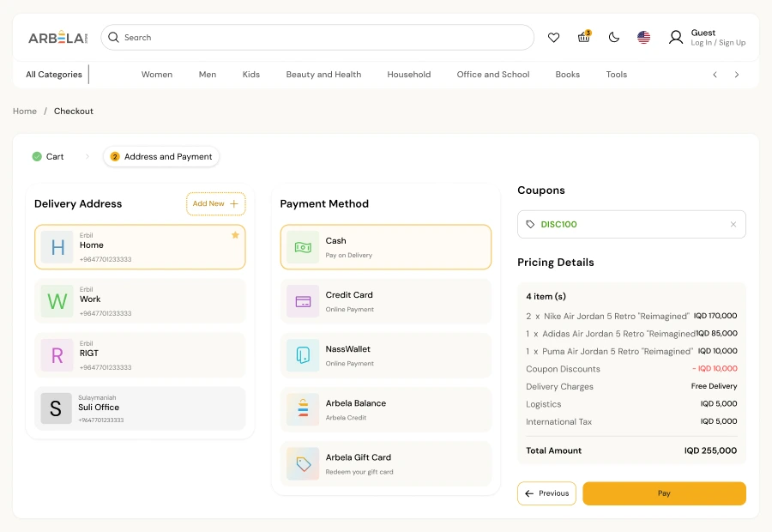The image size is (772, 532).
Task: Choose Credit Card online payment
Action: (x=386, y=301)
